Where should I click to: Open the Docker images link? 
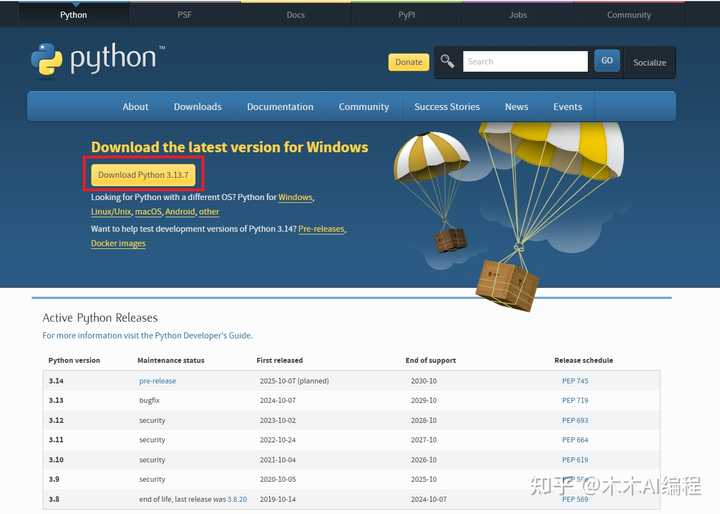point(118,244)
